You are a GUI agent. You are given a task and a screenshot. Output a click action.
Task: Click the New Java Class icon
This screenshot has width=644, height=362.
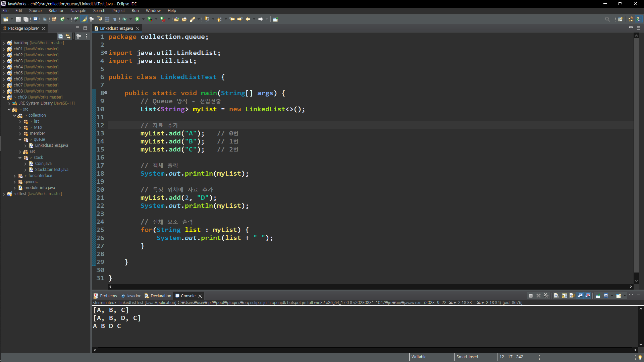pyautogui.click(x=62, y=19)
